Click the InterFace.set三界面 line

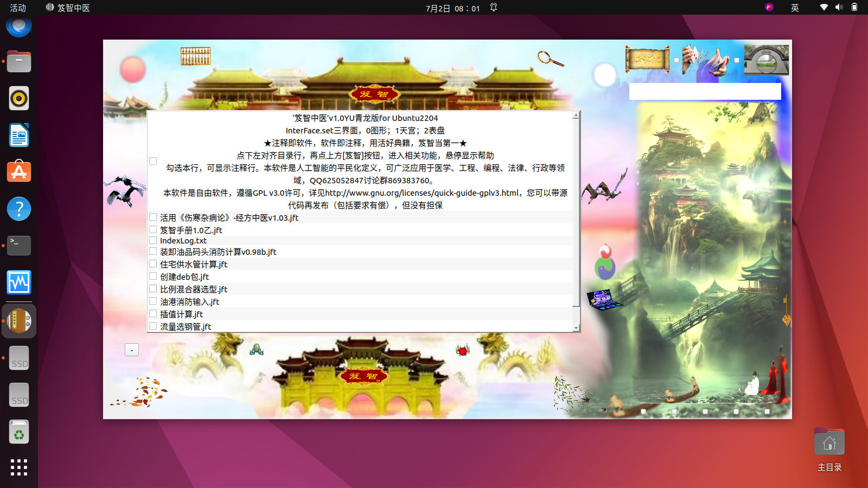click(365, 131)
